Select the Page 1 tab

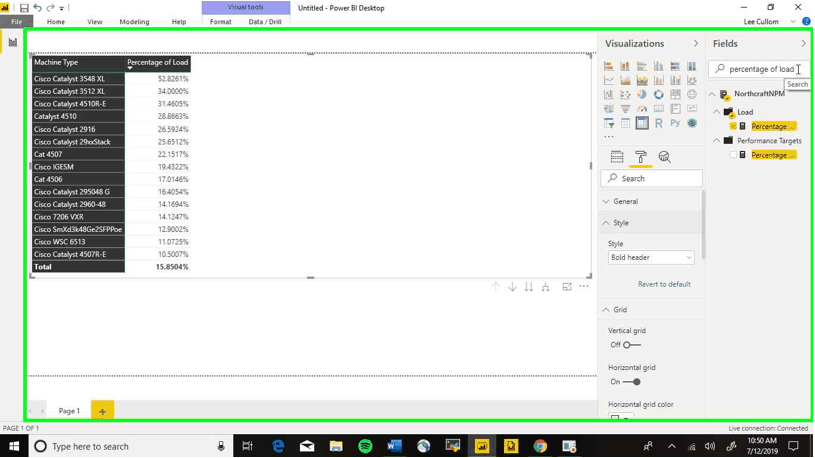coord(69,411)
